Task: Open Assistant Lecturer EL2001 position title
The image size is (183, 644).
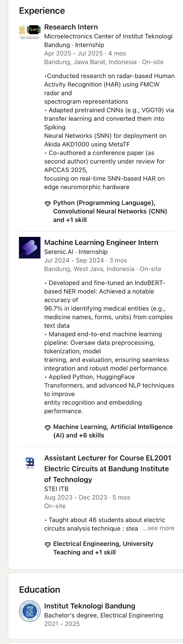Action: coord(108,469)
